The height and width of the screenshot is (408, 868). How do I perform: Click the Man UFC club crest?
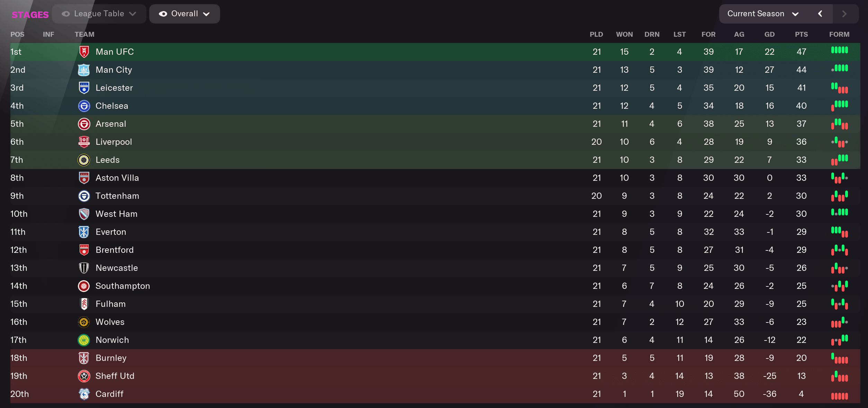pyautogui.click(x=84, y=52)
